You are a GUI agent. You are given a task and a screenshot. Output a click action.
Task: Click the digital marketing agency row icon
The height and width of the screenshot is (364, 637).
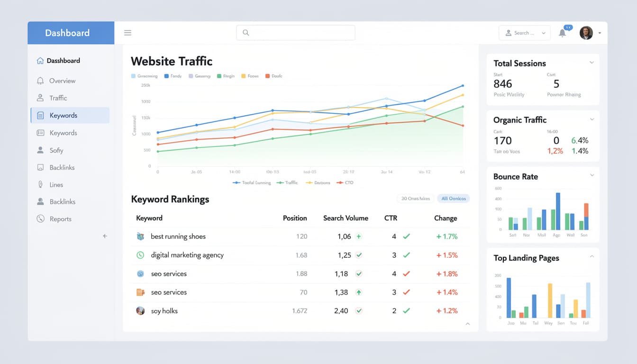click(x=140, y=255)
